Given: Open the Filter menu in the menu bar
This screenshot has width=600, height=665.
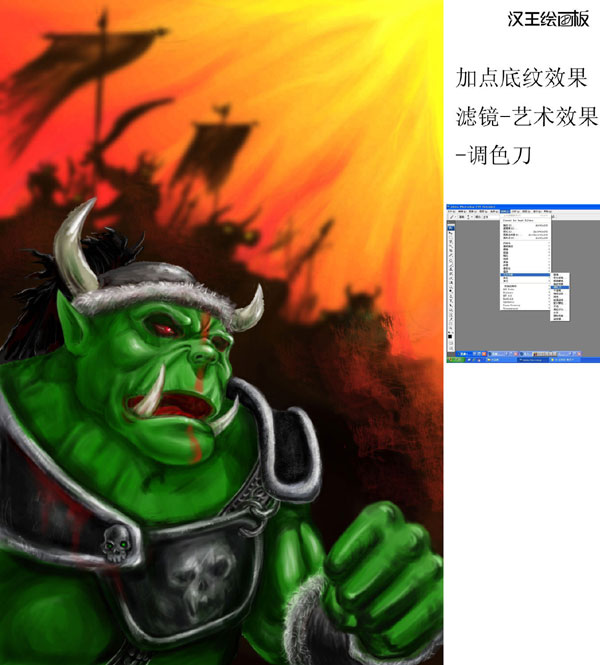Looking at the screenshot, I should pos(505,211).
